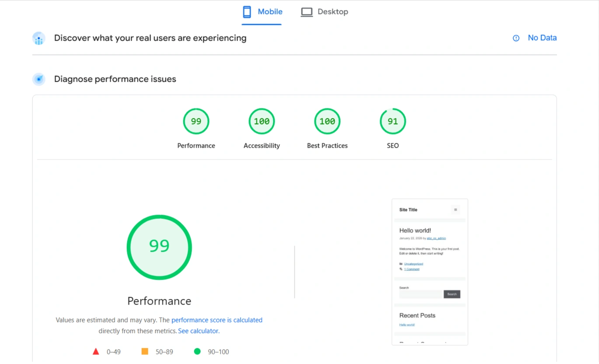Select the small Performance 99 gauge
This screenshot has height=364, width=599.
click(196, 121)
